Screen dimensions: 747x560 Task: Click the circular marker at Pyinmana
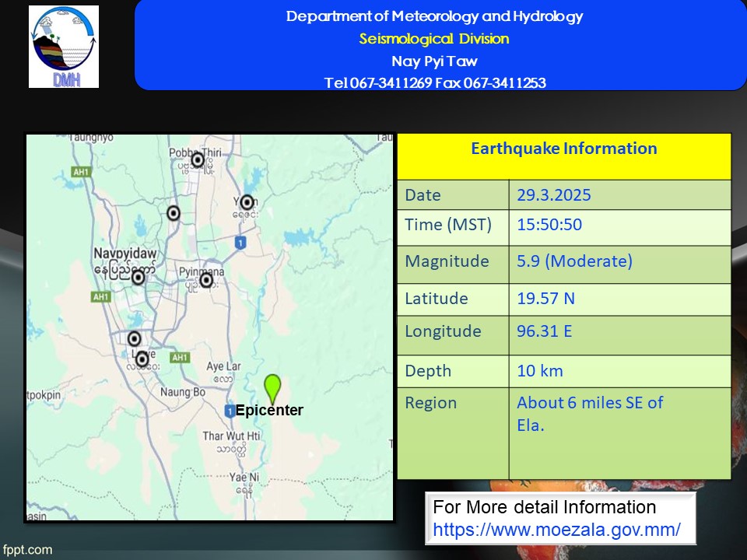206,280
